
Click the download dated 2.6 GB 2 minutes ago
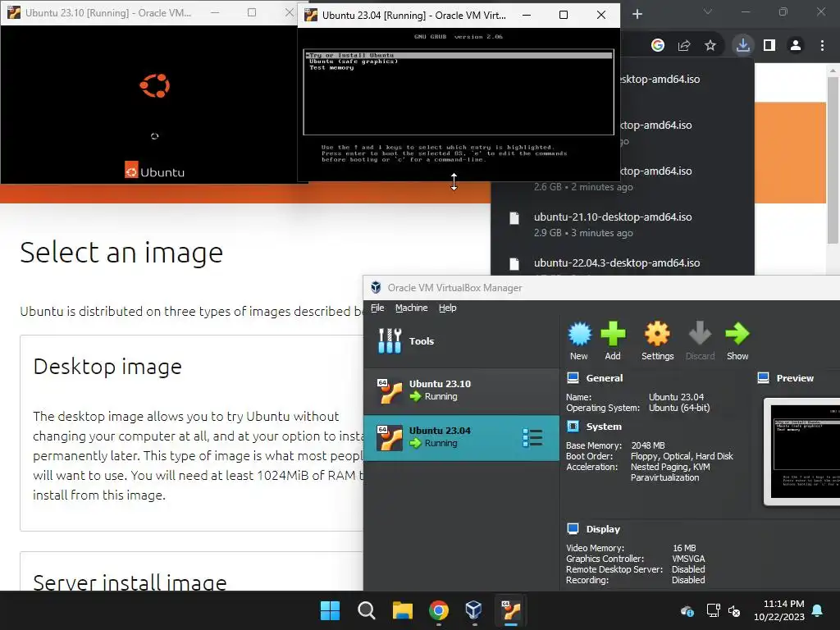tap(583, 187)
